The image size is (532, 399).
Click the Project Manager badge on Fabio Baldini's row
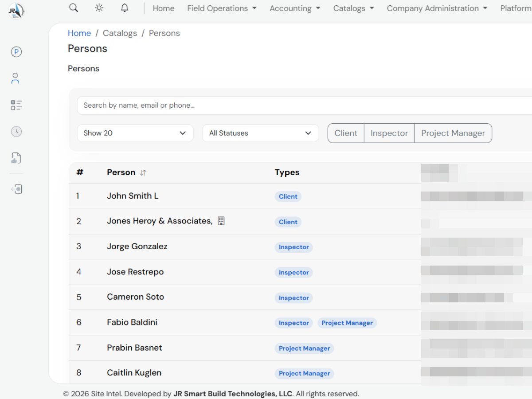[347, 323]
